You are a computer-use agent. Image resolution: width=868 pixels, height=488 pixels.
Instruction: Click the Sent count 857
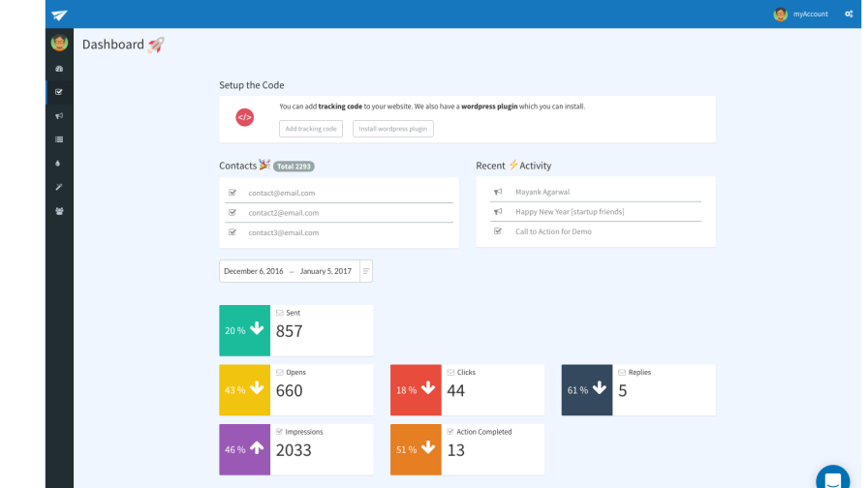pos(289,331)
